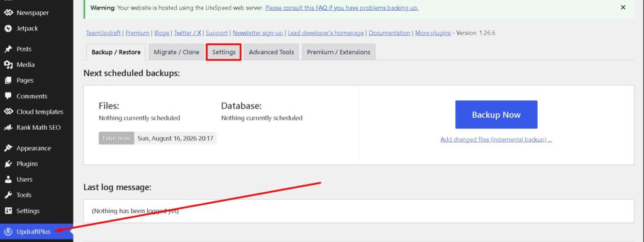Click 'Nothing currently scheduled' under Database
The image size is (644, 242).
pyautogui.click(x=262, y=118)
